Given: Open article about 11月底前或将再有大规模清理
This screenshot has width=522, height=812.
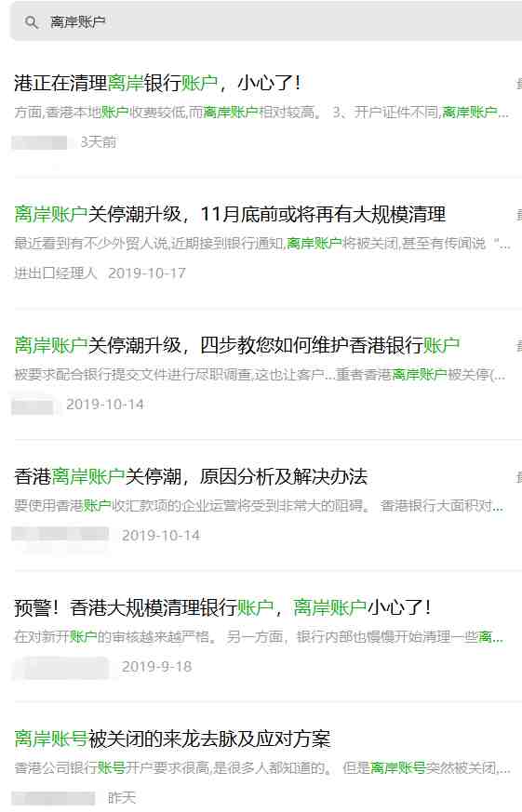Looking at the screenshot, I should [x=230, y=214].
